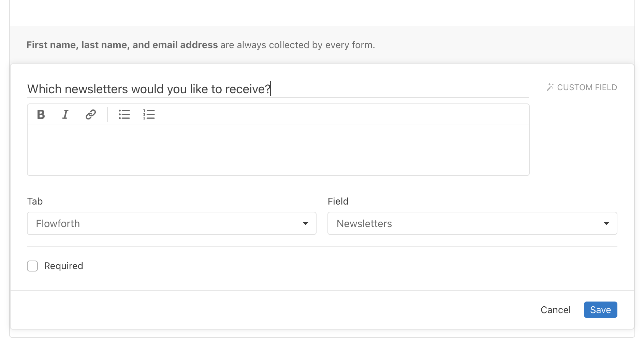The height and width of the screenshot is (349, 644).
Task: Save the newsletter question field
Action: pyautogui.click(x=600, y=310)
